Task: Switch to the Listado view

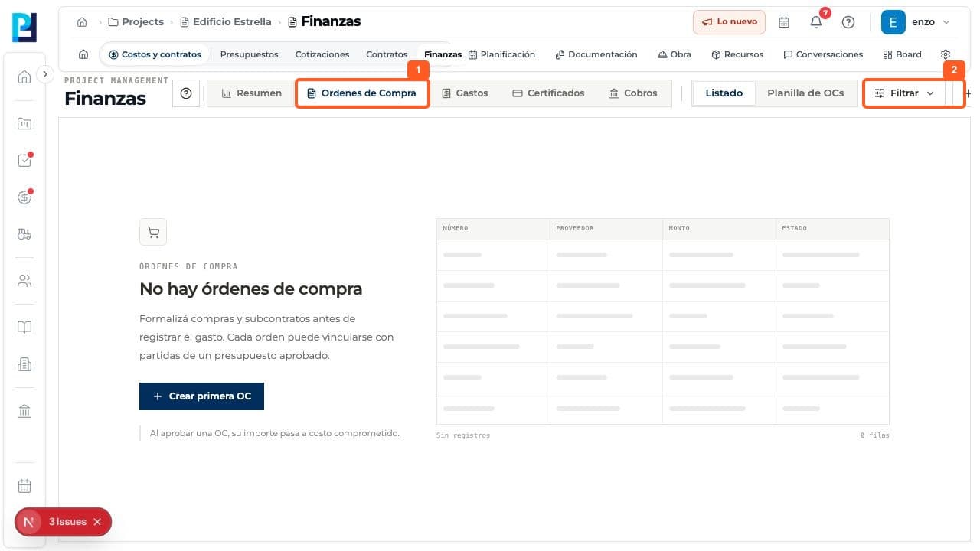Action: click(x=724, y=93)
